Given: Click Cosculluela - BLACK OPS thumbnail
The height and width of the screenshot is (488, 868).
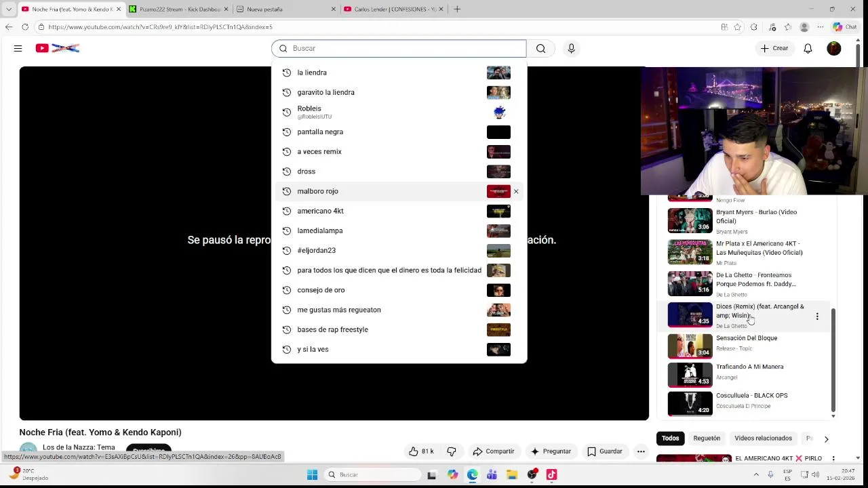Looking at the screenshot, I should tap(690, 403).
